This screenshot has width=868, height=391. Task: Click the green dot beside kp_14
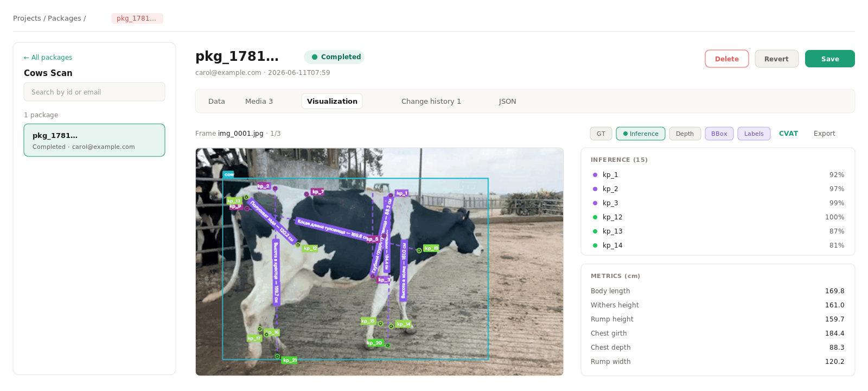click(x=595, y=245)
